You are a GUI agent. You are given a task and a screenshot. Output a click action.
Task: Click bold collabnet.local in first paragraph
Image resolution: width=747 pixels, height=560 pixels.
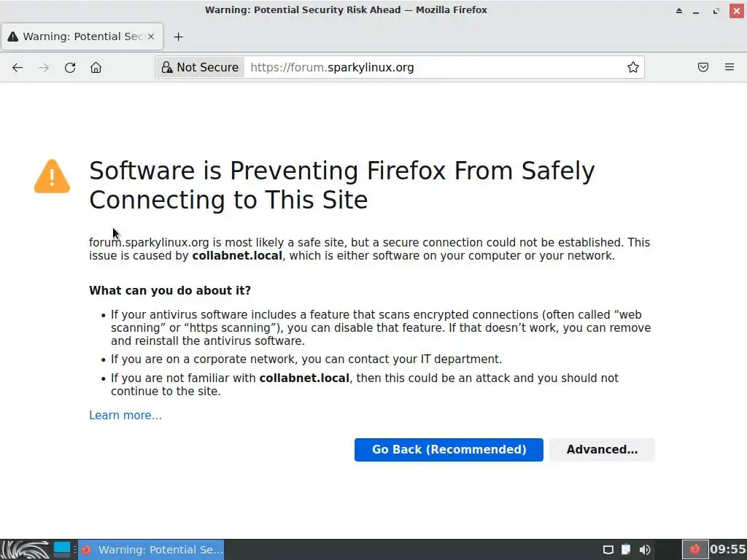pyautogui.click(x=237, y=256)
